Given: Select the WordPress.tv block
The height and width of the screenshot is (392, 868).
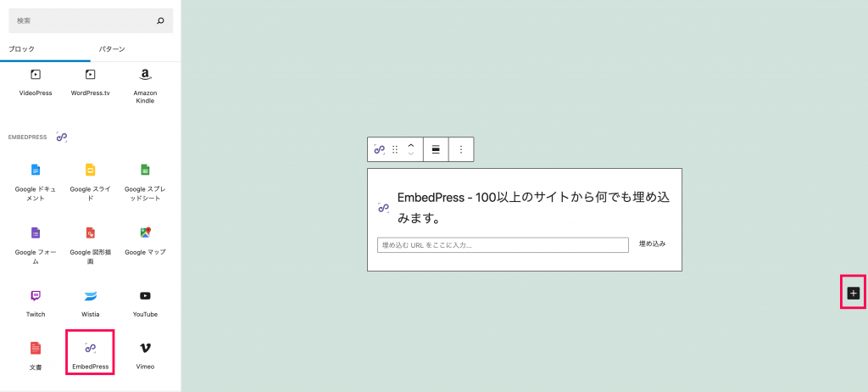Looking at the screenshot, I should [x=90, y=82].
